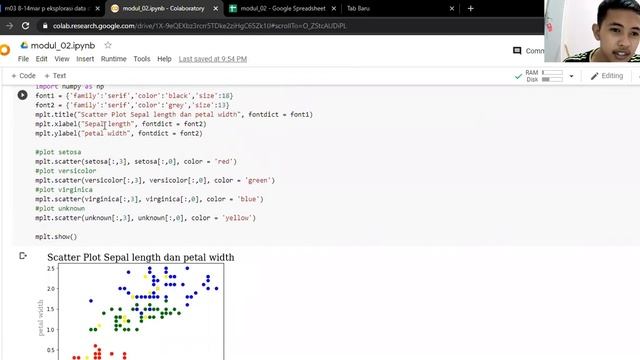Star the modul_02.ipynb notebook
This screenshot has height=360, width=640.
click(108, 45)
